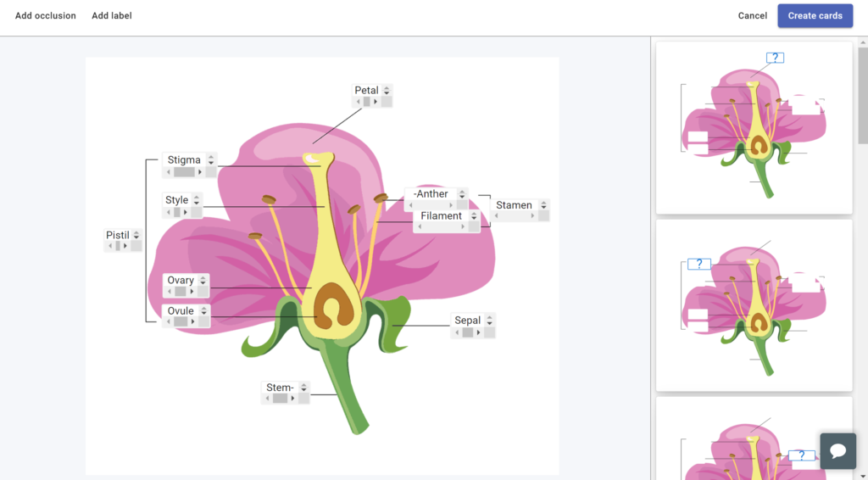Click Create cards button
Viewport: 868px width, 480px height.
[x=815, y=15]
